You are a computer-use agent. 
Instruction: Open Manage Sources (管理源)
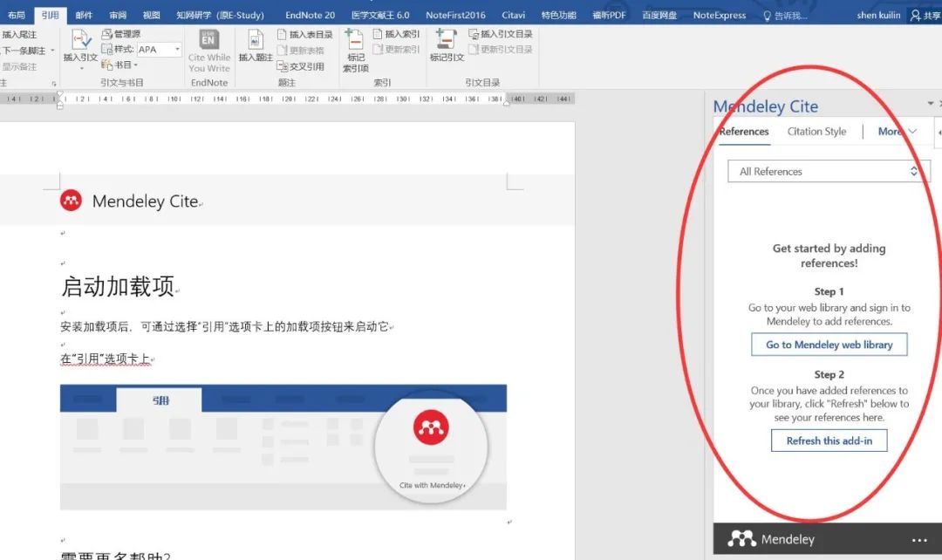[x=120, y=34]
